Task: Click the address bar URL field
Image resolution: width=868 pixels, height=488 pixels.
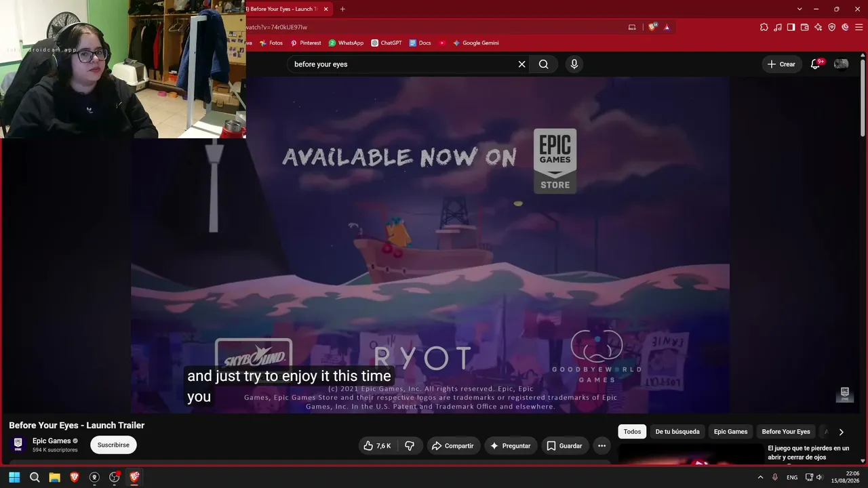Action: pyautogui.click(x=434, y=27)
